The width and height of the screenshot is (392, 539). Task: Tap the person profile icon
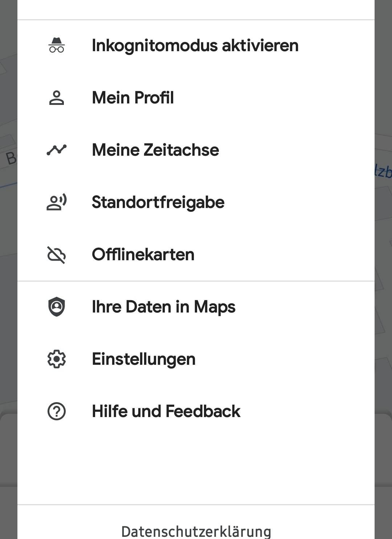point(57,98)
